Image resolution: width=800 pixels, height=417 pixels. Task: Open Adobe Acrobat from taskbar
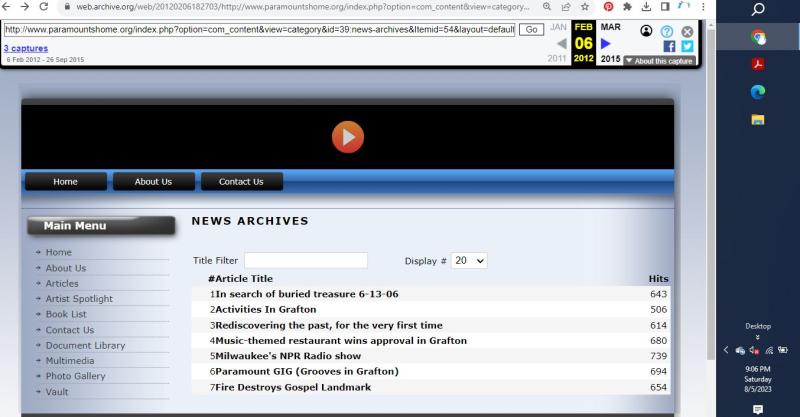click(758, 64)
